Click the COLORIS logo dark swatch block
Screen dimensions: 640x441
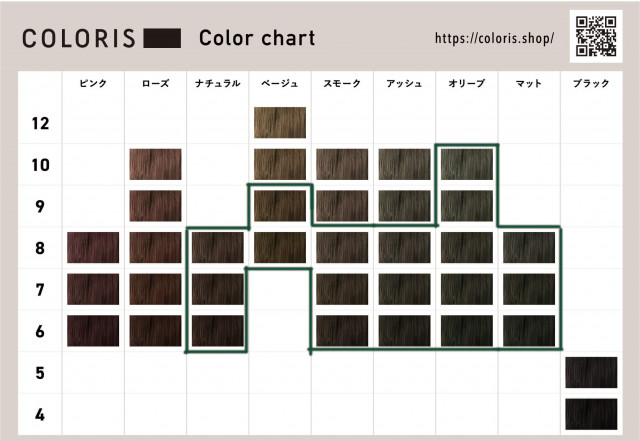point(161,39)
